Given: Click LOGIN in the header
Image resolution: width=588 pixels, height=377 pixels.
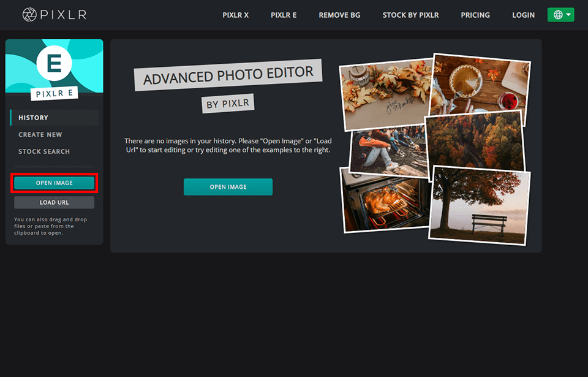Looking at the screenshot, I should pos(523,15).
